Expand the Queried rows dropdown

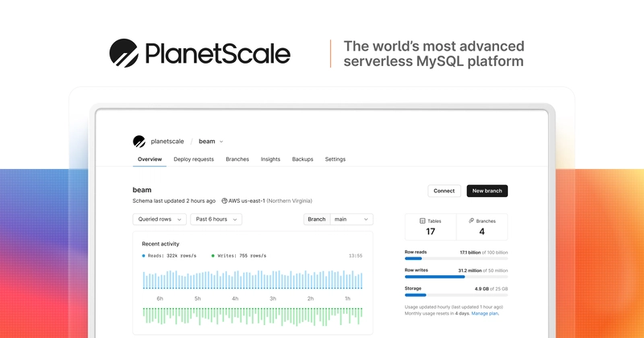click(159, 220)
